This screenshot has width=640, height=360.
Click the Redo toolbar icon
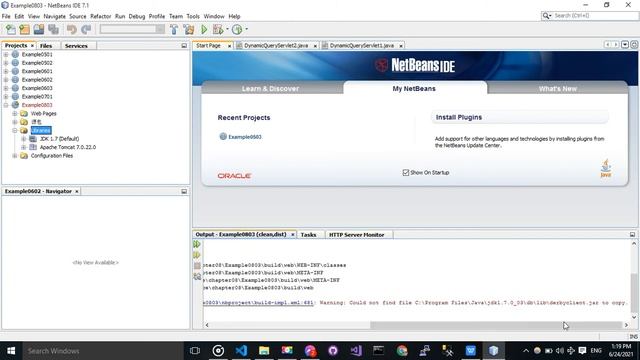[x=86, y=29]
